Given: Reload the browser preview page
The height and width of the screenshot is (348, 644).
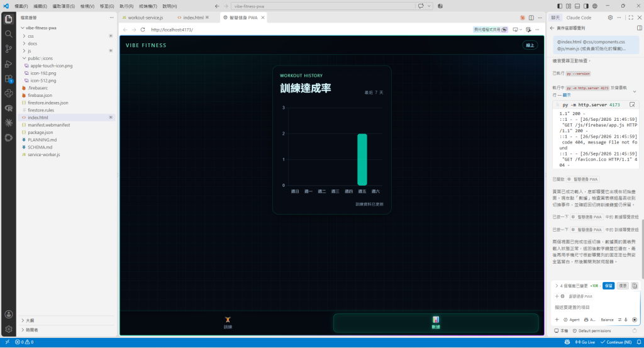Looking at the screenshot, I should click(143, 30).
